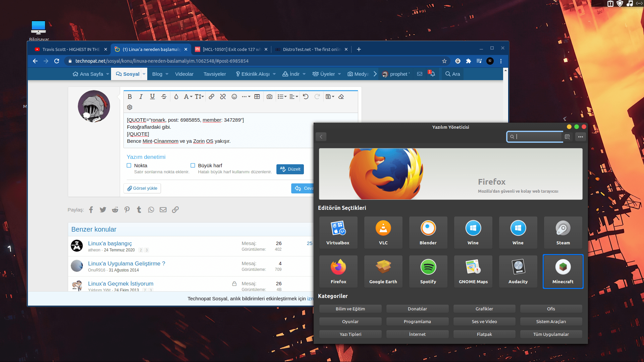This screenshot has height=362, width=644.
Task: Toggle bold formatting in post editor
Action: [130, 97]
